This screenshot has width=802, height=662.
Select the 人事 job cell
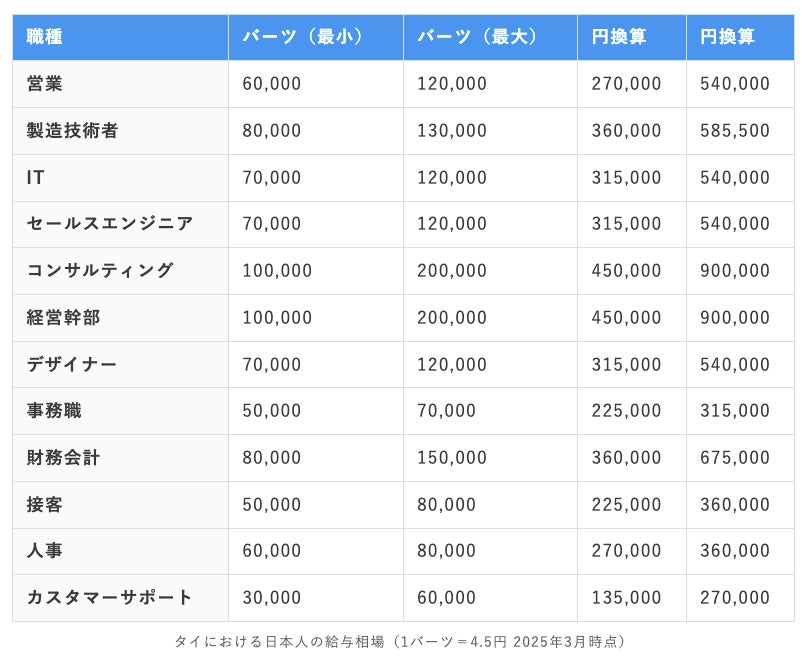pyautogui.click(x=45, y=551)
